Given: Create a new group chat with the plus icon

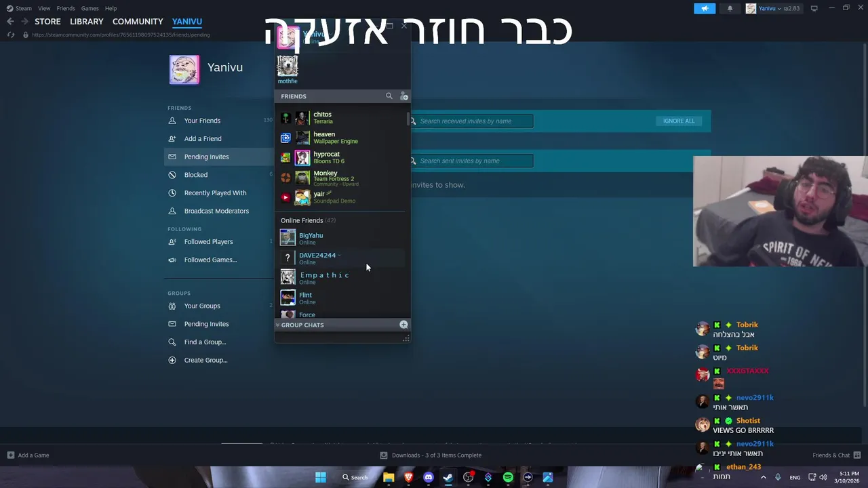Looking at the screenshot, I should pyautogui.click(x=403, y=325).
